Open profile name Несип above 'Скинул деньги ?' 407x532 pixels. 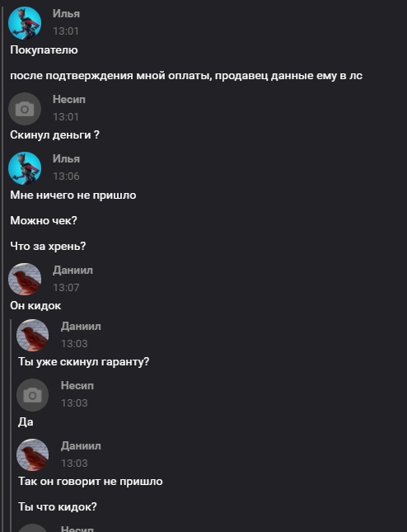point(68,100)
